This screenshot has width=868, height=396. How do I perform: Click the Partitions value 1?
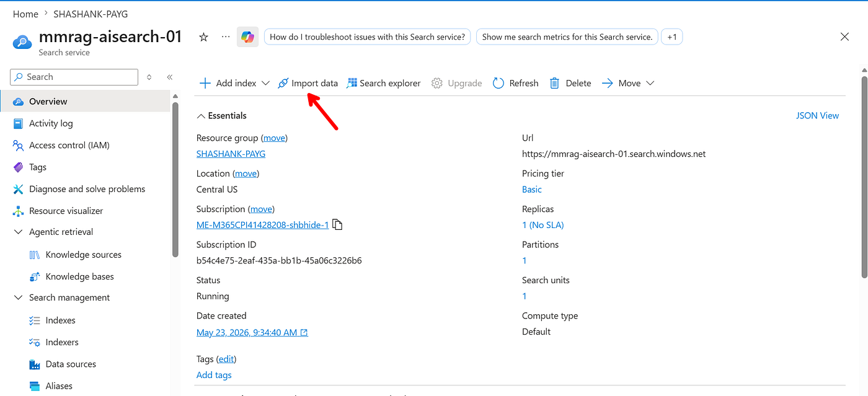pyautogui.click(x=525, y=261)
